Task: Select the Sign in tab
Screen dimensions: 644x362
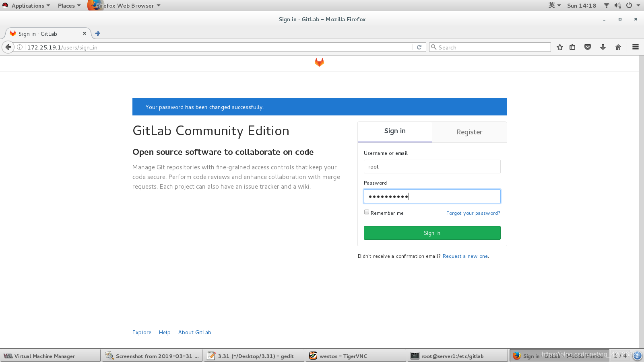Action: pos(395,131)
